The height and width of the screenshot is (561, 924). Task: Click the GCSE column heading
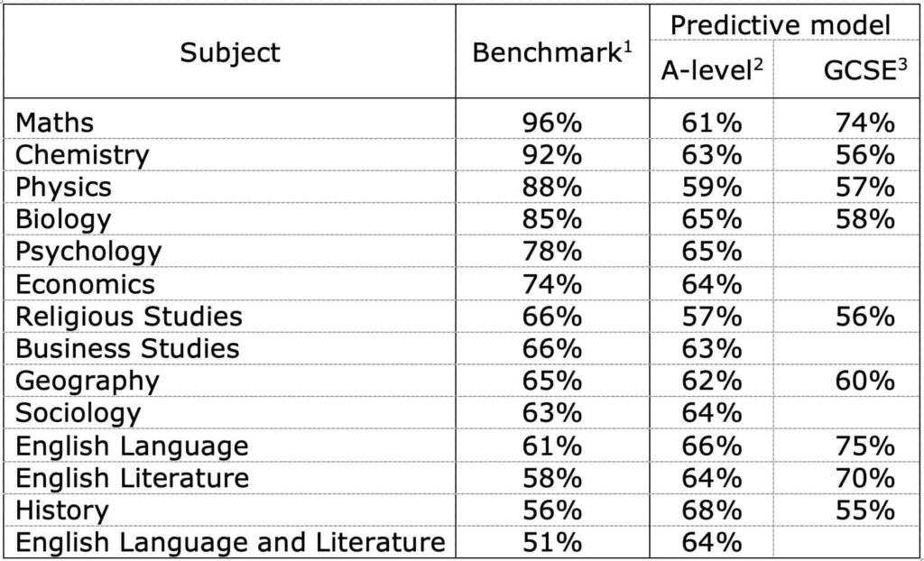pos(865,70)
